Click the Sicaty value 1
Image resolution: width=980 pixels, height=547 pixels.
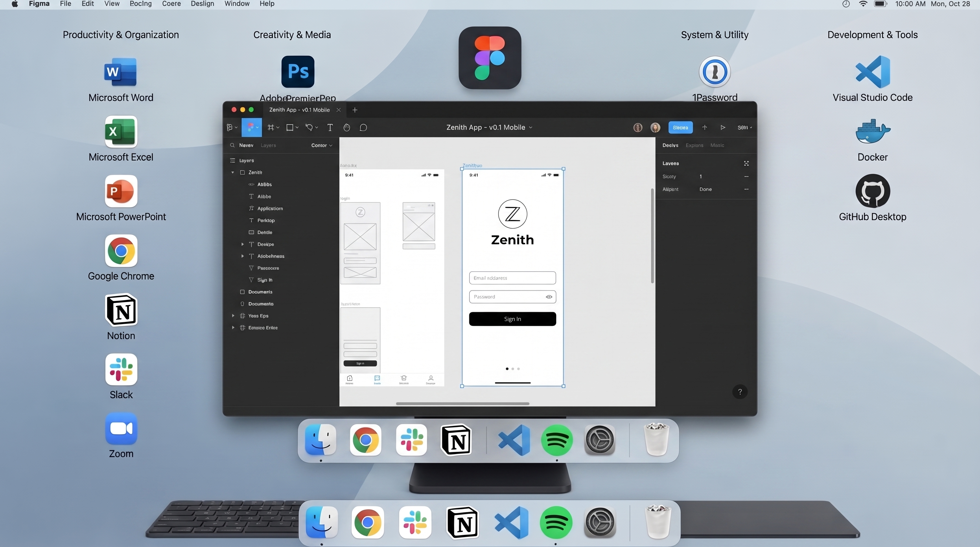(700, 177)
